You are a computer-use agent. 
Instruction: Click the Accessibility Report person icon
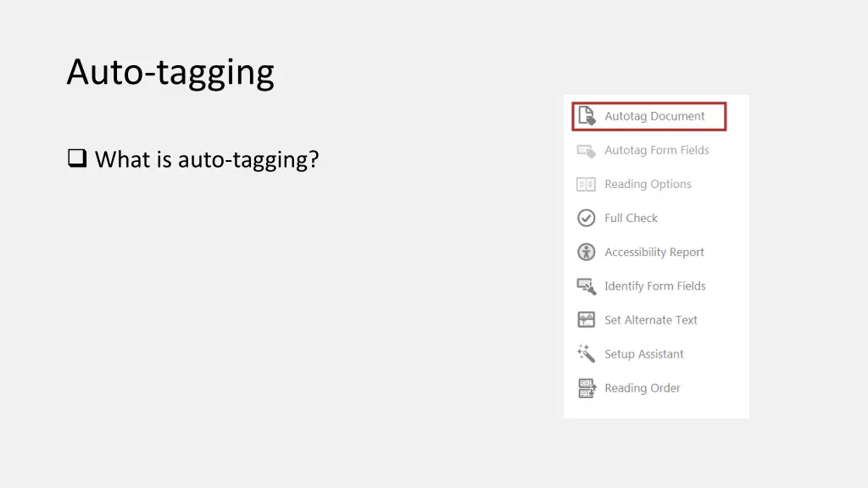587,252
